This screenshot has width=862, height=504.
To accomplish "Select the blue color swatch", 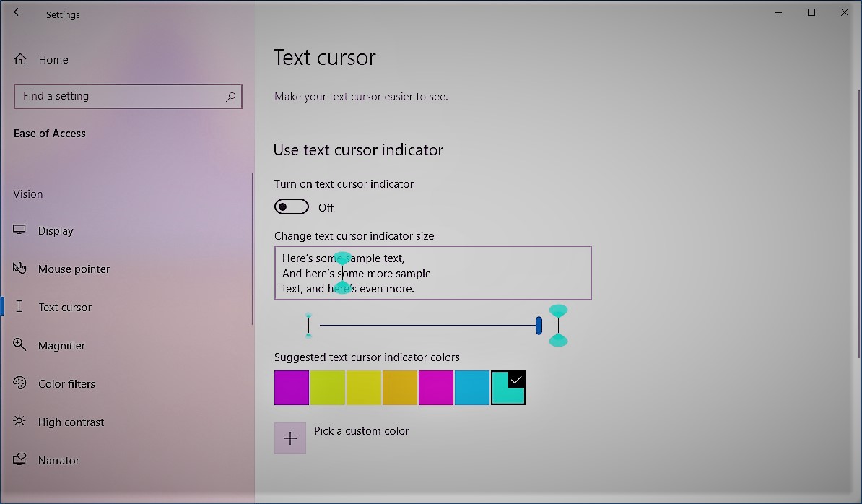I will pos(472,388).
